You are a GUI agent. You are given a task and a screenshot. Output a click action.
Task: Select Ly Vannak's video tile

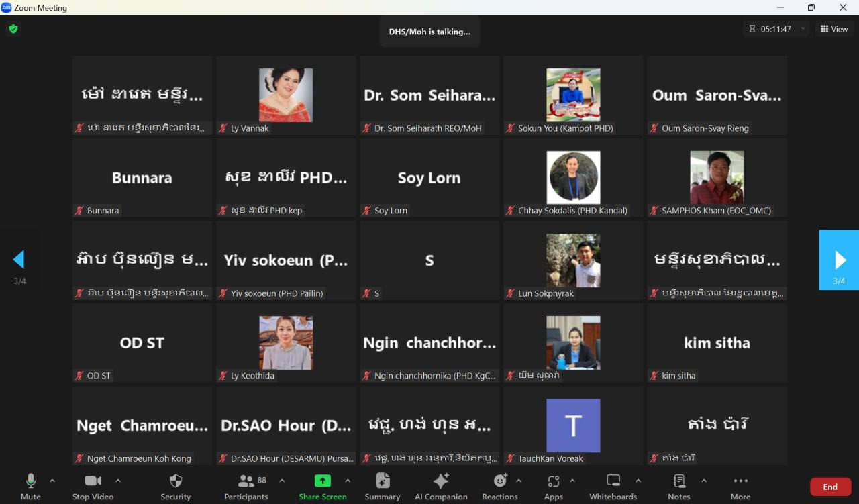(x=286, y=95)
